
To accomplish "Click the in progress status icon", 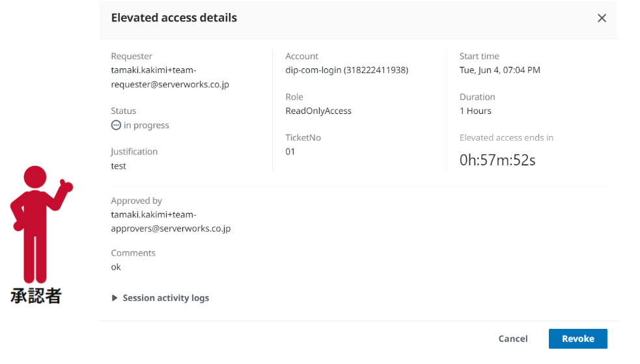I will 116,125.
